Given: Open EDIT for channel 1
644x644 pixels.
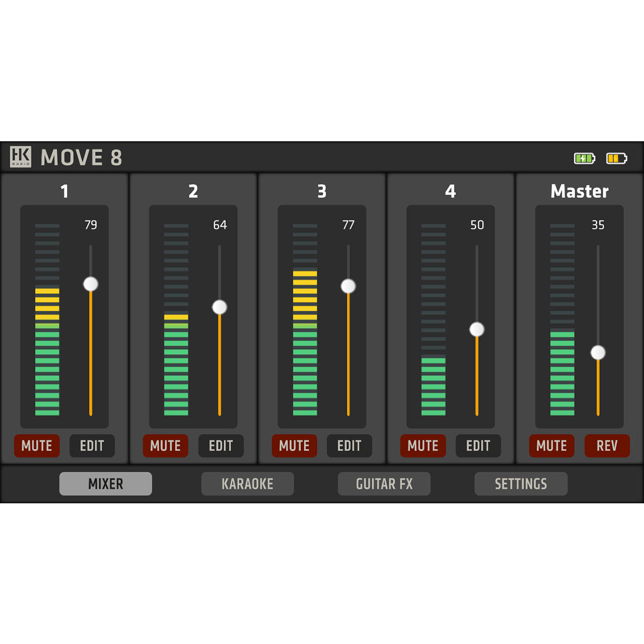Looking at the screenshot, I should click(x=92, y=446).
